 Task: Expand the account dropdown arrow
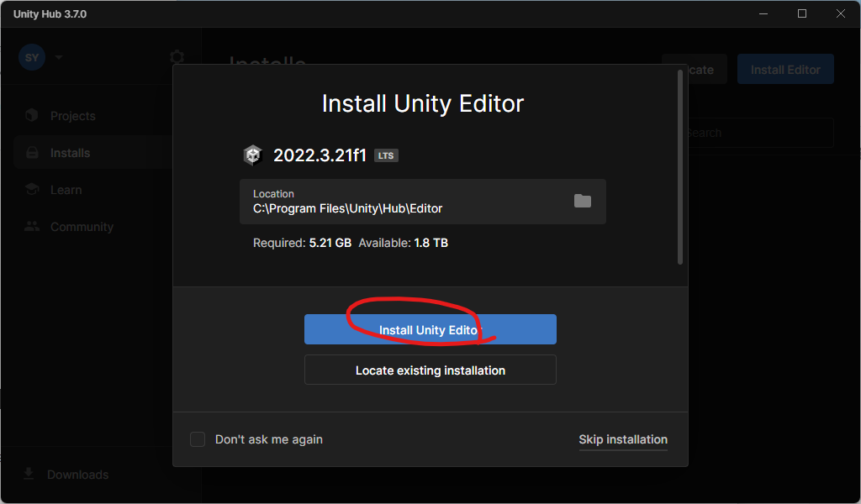coord(59,57)
